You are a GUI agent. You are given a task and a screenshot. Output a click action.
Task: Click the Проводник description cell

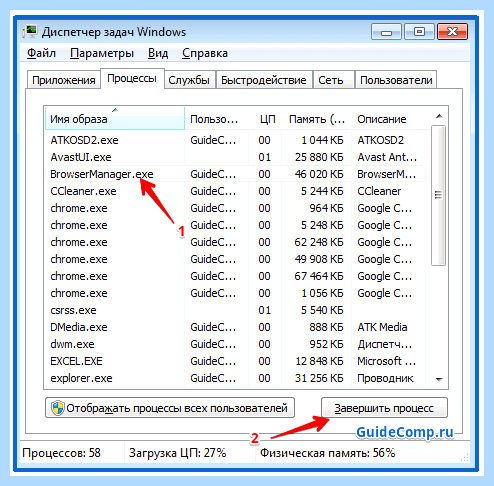pos(385,378)
